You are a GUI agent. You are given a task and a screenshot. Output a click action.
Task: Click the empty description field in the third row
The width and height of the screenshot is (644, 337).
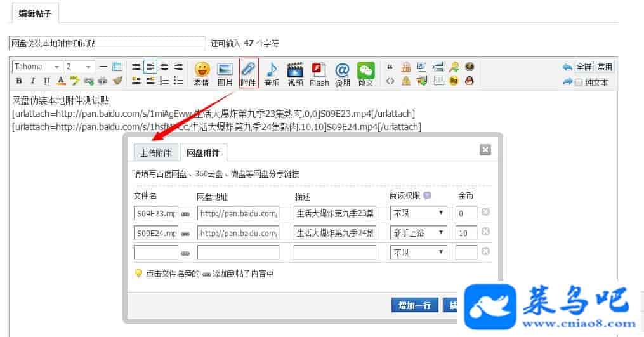pos(335,253)
